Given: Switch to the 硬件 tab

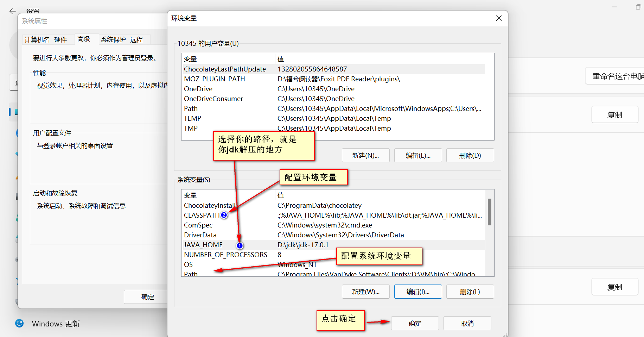Looking at the screenshot, I should (x=60, y=39).
